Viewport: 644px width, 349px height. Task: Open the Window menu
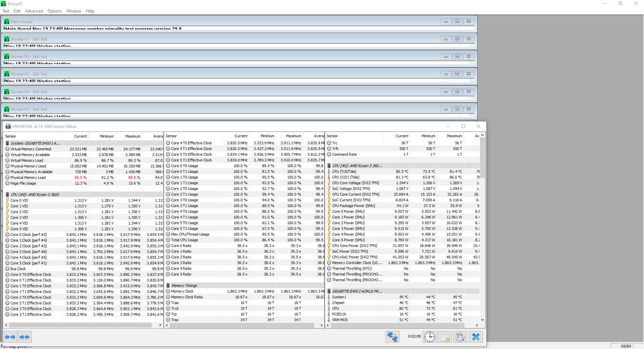[x=74, y=11]
